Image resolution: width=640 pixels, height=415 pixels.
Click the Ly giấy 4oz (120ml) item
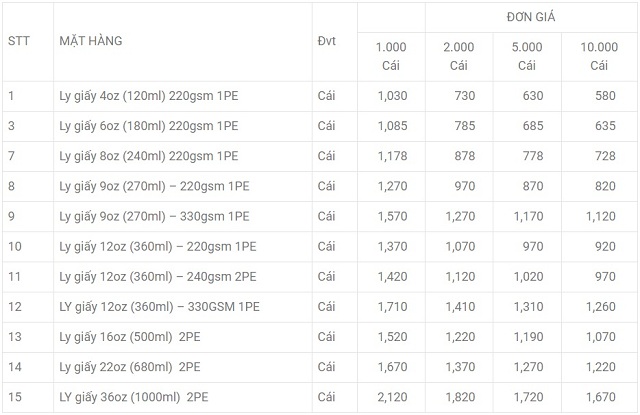(148, 96)
